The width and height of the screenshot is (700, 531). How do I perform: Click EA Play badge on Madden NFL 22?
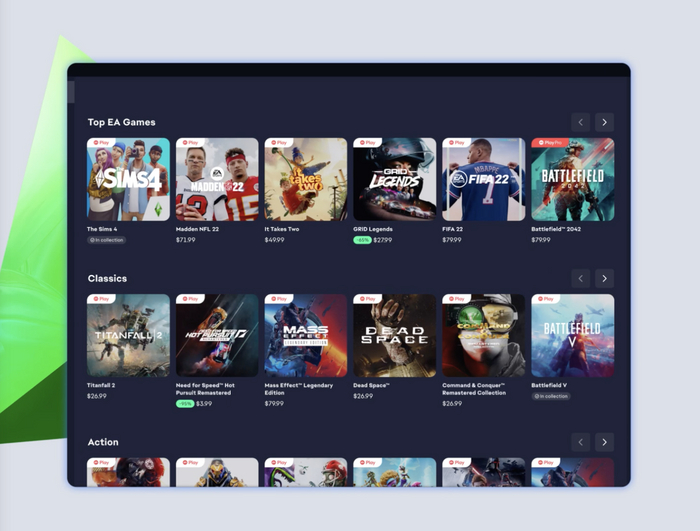coord(190,142)
